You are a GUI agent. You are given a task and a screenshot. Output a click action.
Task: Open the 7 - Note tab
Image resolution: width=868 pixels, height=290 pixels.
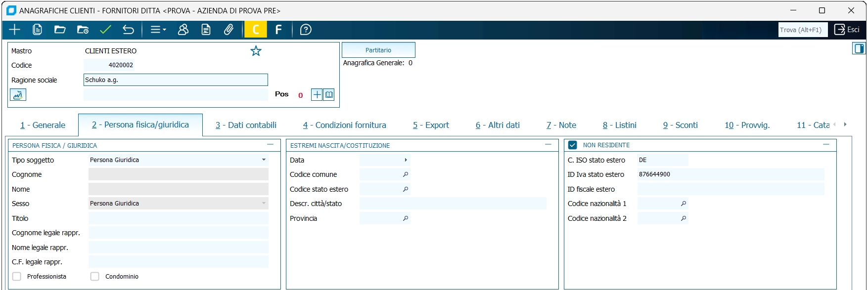coord(561,125)
